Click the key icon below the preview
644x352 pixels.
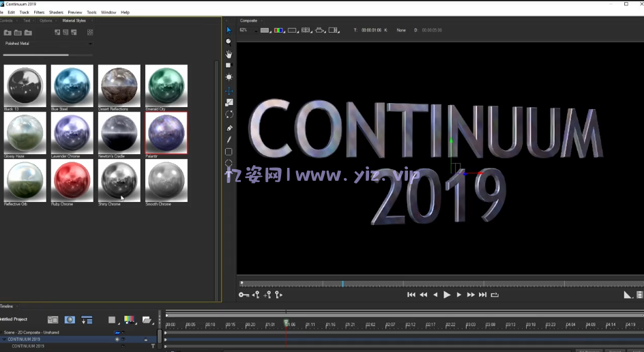pyautogui.click(x=244, y=295)
